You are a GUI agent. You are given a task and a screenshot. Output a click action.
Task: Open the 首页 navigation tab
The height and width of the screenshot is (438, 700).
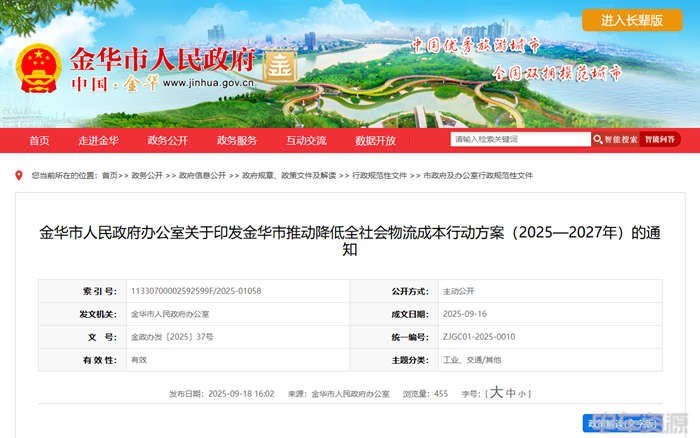pos(39,140)
